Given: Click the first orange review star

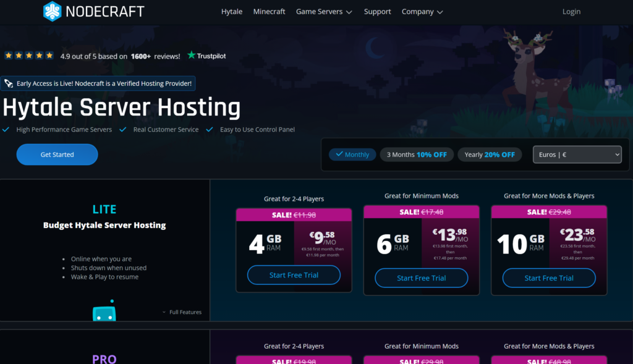Looking at the screenshot, I should [x=8, y=55].
